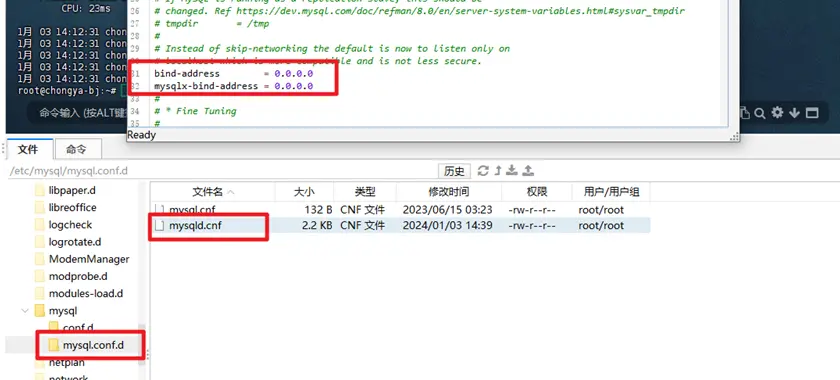The width and height of the screenshot is (840, 380).
Task: Refresh the remote file listing
Action: (483, 170)
